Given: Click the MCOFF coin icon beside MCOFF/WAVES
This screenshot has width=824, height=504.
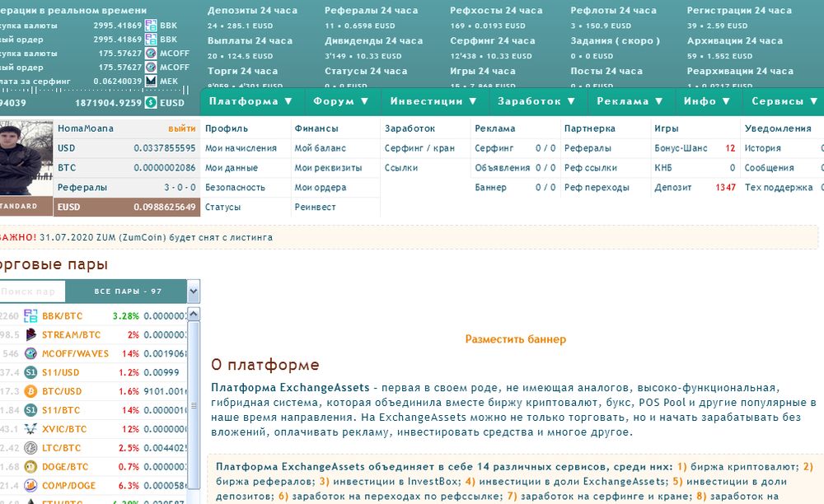Looking at the screenshot, I should tap(31, 353).
